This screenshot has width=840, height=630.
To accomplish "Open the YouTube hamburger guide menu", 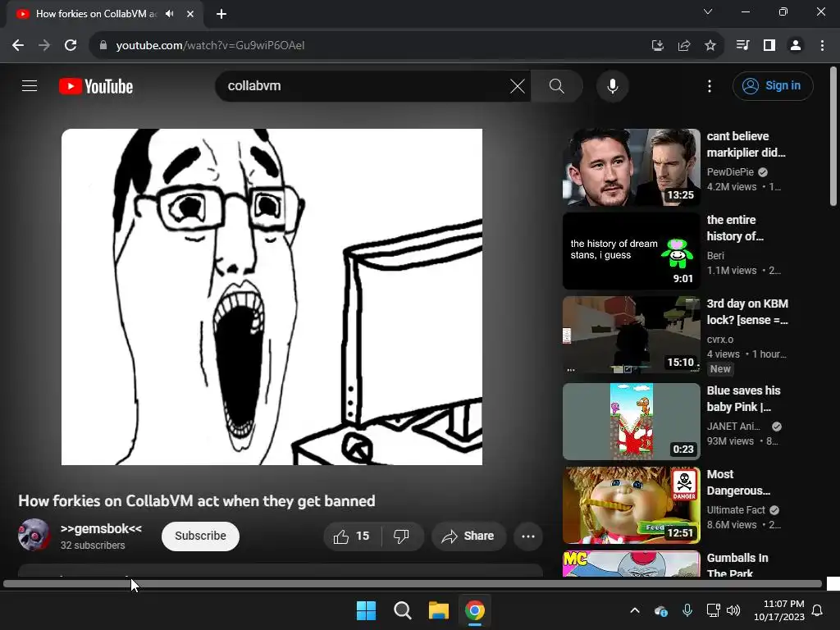I will pyautogui.click(x=30, y=85).
